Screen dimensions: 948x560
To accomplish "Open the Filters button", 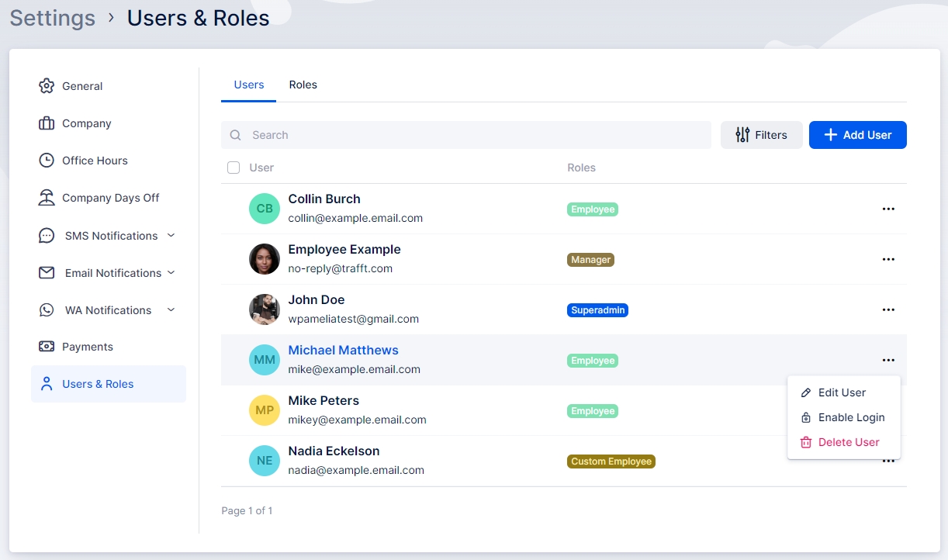I will (761, 135).
